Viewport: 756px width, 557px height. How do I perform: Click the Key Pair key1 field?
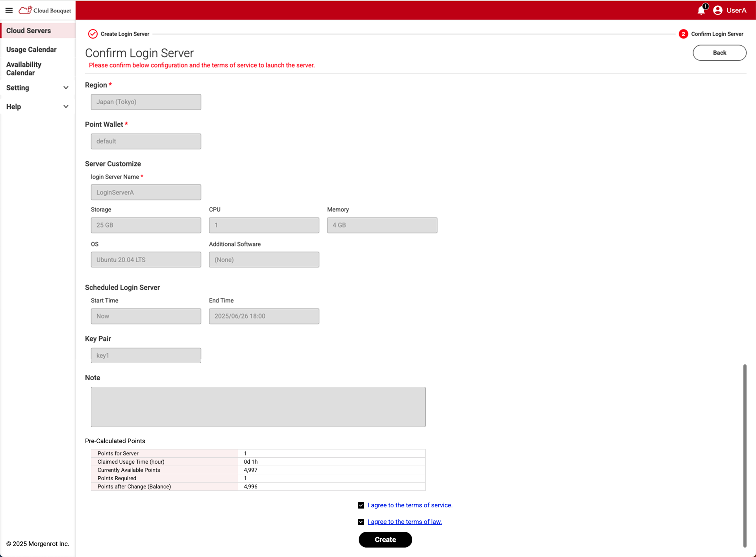coord(146,355)
